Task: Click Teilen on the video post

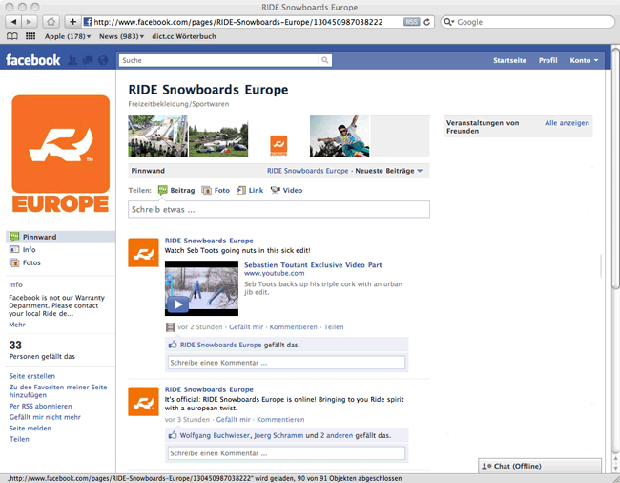Action: pos(334,326)
